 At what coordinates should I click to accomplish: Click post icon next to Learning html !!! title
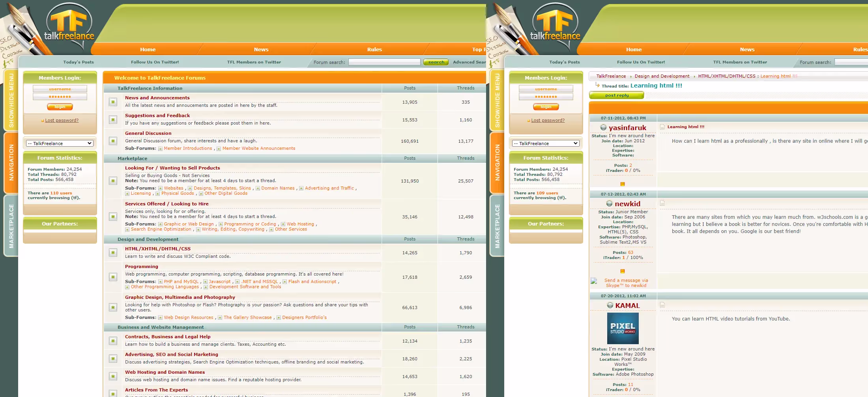(x=662, y=127)
